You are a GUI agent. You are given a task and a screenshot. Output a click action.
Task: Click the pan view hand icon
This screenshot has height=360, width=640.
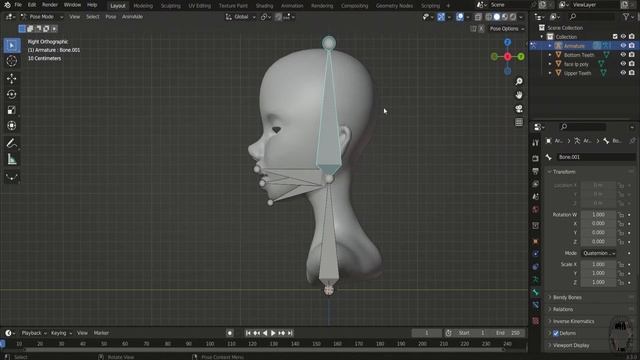click(519, 95)
